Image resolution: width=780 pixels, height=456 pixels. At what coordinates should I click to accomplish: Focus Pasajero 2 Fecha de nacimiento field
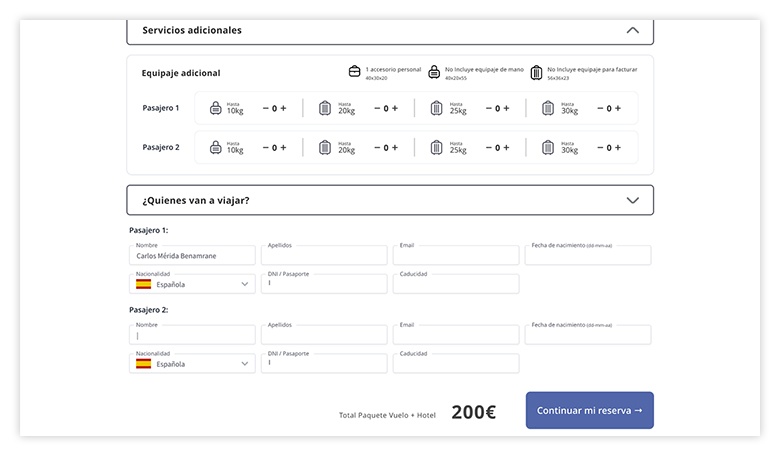588,335
